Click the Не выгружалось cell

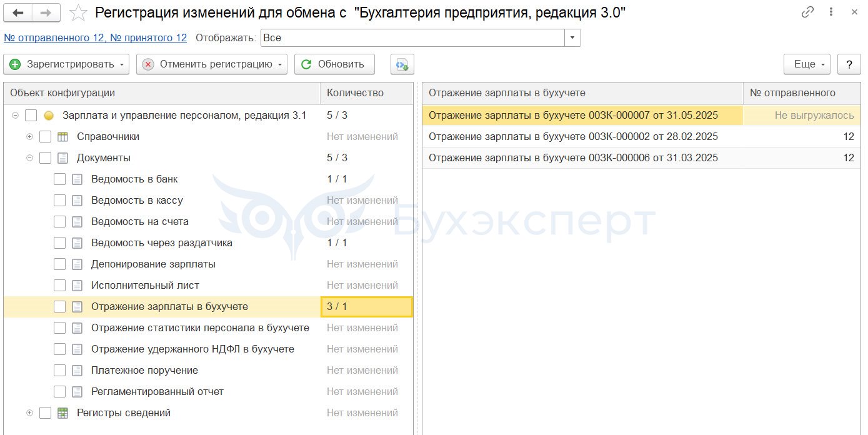pyautogui.click(x=802, y=116)
